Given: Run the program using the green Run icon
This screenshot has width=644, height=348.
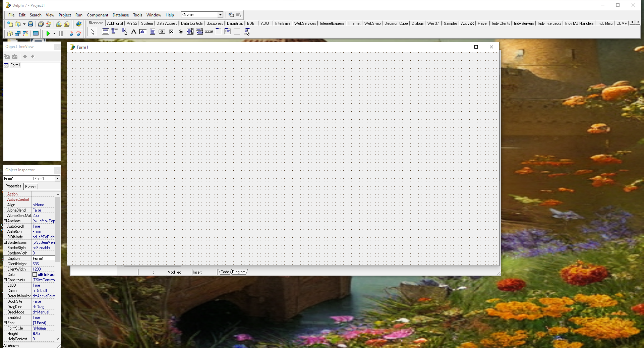Looking at the screenshot, I should coord(48,33).
